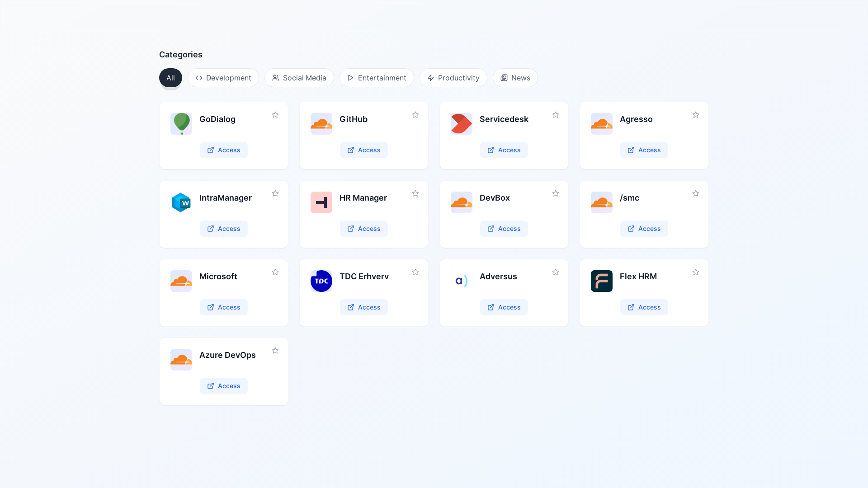Click the HR Manager title text
868x488 pixels.
click(x=363, y=198)
